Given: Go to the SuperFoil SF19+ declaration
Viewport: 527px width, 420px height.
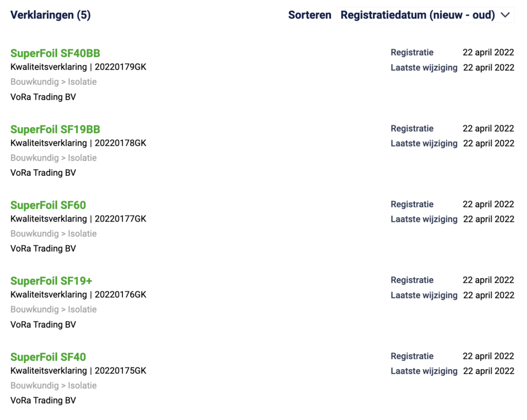Looking at the screenshot, I should (51, 281).
